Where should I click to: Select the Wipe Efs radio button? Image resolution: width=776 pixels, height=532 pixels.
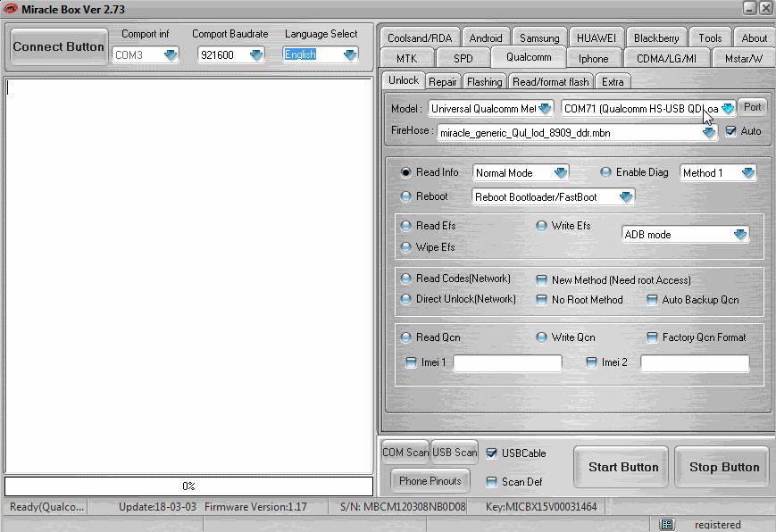point(405,247)
